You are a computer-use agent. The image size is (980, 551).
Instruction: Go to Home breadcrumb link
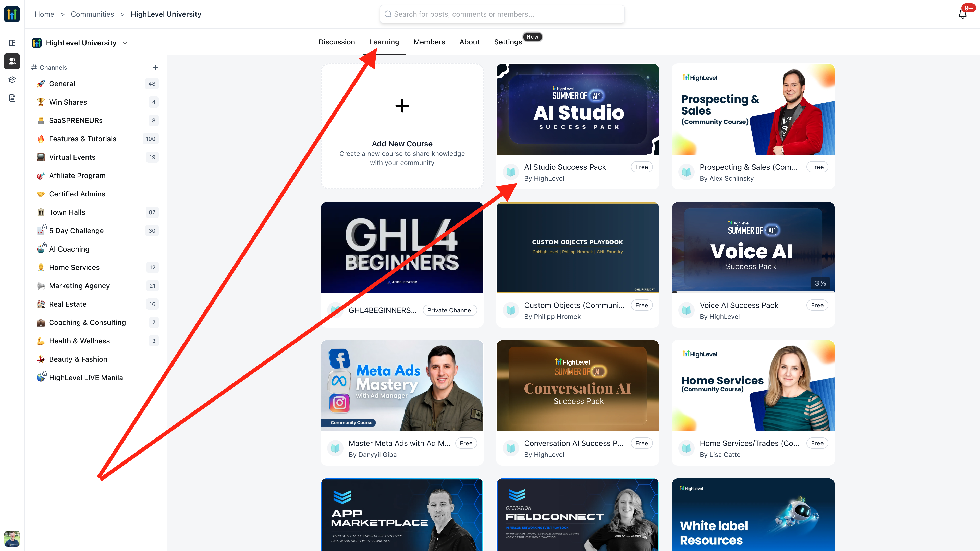click(x=44, y=14)
